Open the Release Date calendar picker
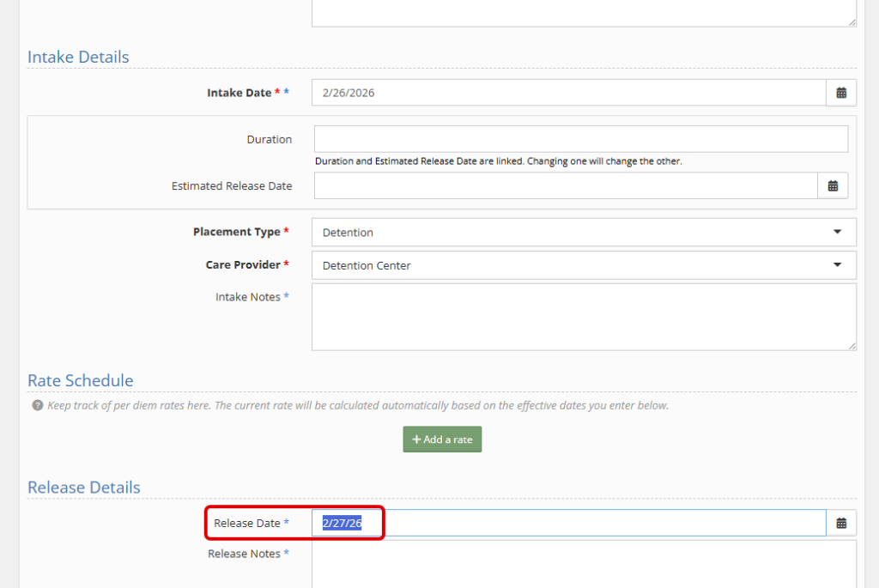 click(x=841, y=523)
